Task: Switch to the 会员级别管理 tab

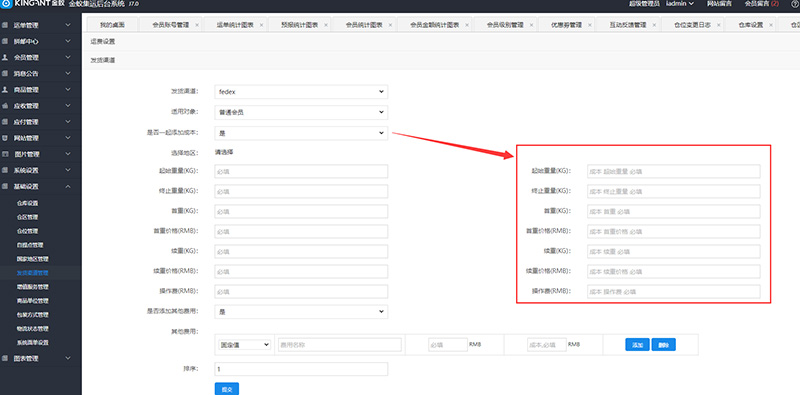Action: pos(505,25)
